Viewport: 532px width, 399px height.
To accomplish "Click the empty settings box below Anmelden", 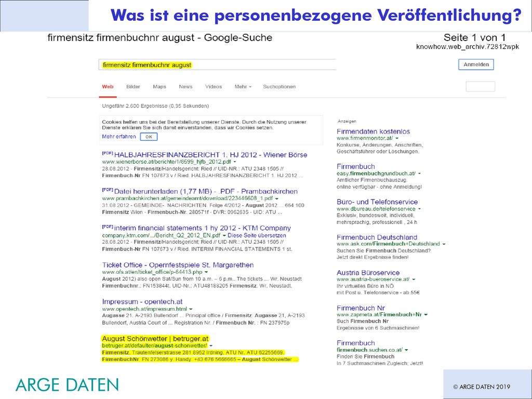I will 481,87.
